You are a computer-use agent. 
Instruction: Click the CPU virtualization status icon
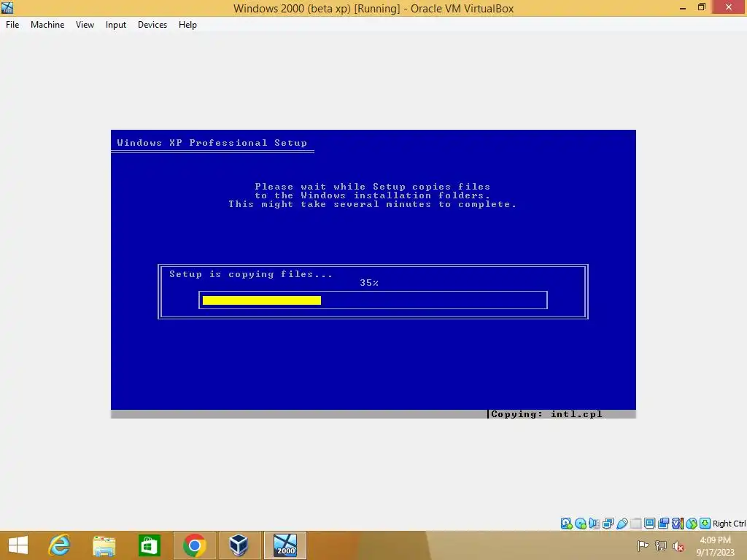(x=677, y=524)
